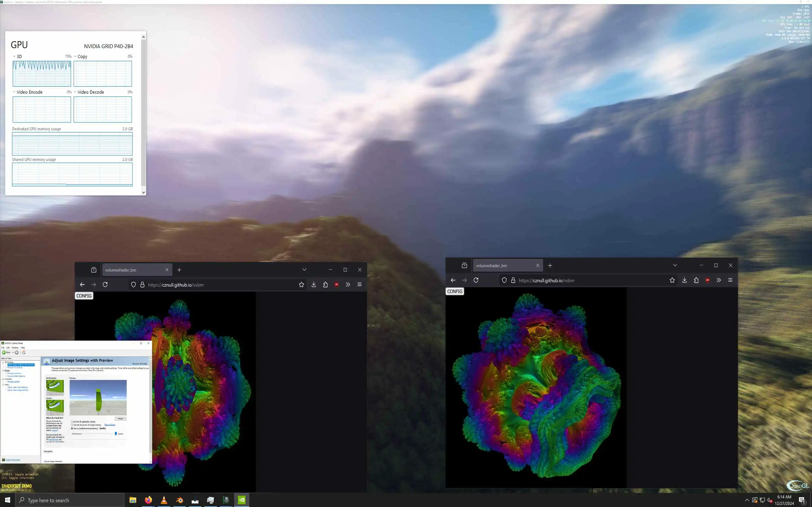Open Blender from the taskbar
Screen dimensions: 812x507
click(x=180, y=500)
